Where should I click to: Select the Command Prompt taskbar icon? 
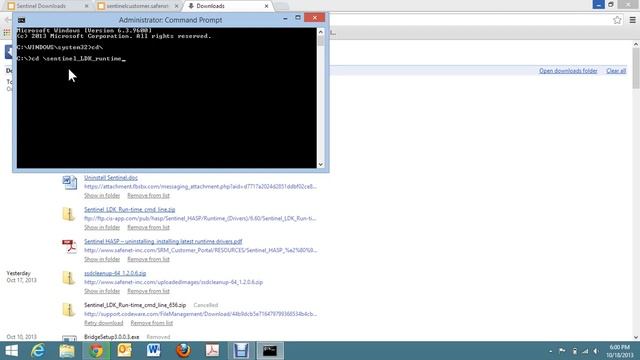(270, 351)
